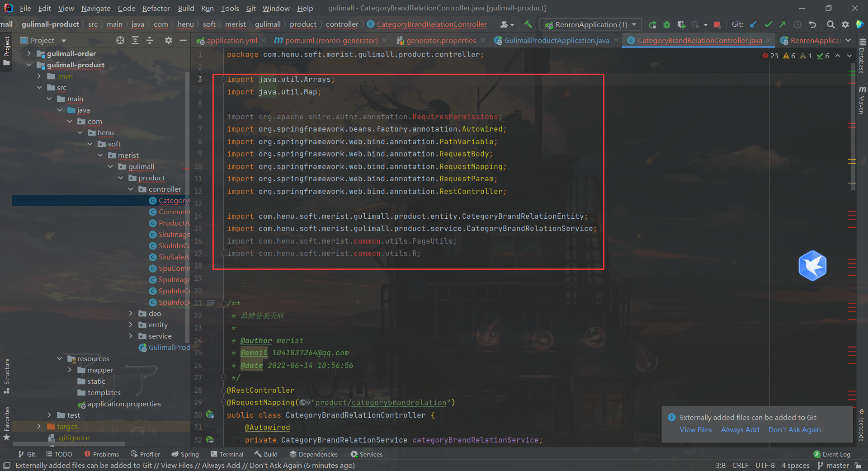Select application.properties in project tree

(119, 404)
